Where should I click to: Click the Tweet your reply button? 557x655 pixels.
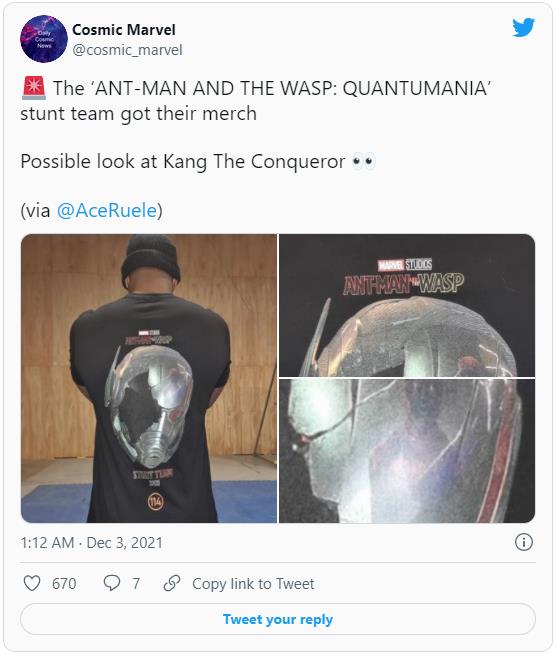coord(278,619)
